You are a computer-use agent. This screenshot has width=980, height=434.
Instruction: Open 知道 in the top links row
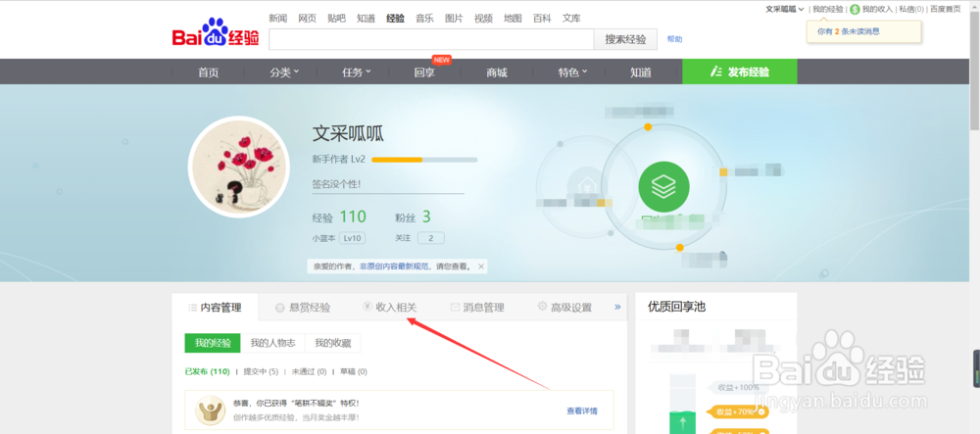[x=366, y=18]
